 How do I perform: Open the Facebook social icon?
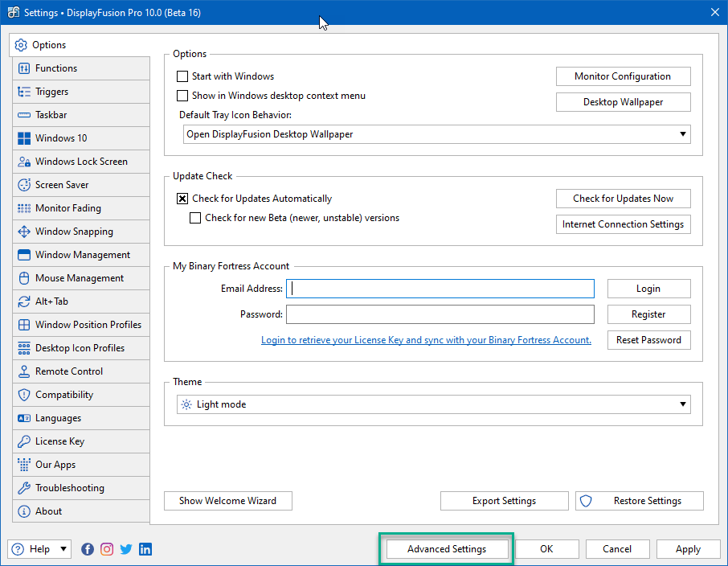(x=88, y=549)
